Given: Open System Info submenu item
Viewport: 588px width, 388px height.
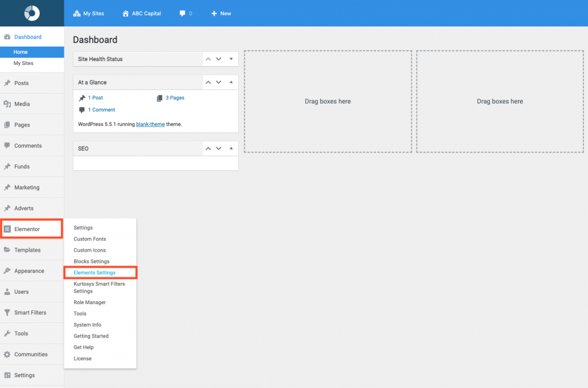Looking at the screenshot, I should 87,325.
